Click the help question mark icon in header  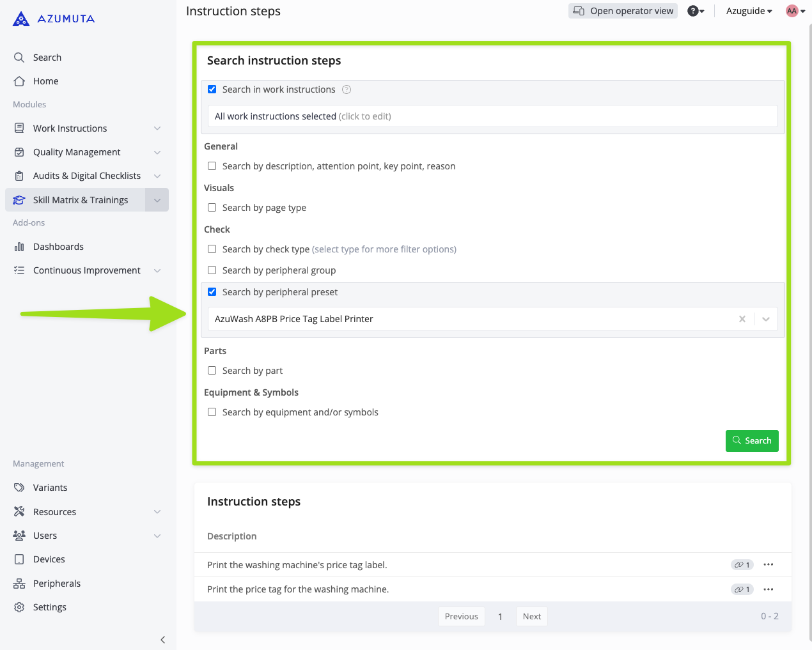693,11
